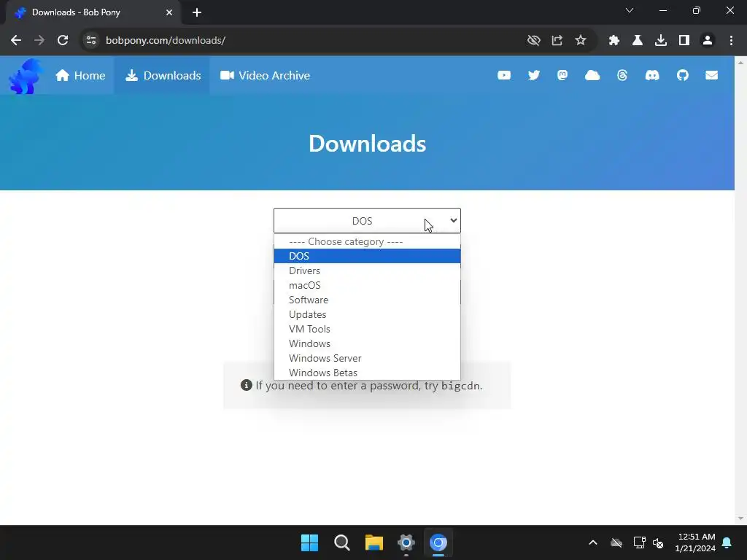The image size is (747, 560).
Task: Click the address bar URL bobpony.com/downloads/
Action: pyautogui.click(x=166, y=40)
